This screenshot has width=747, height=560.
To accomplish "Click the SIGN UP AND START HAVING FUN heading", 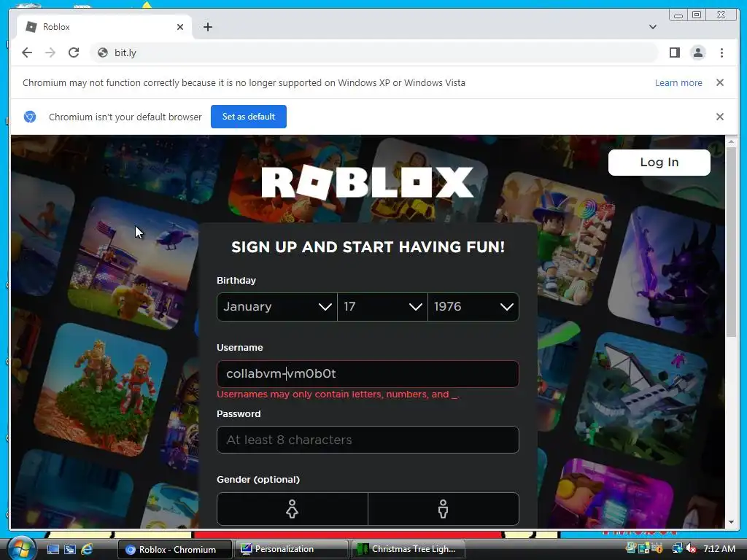I will pos(368,247).
